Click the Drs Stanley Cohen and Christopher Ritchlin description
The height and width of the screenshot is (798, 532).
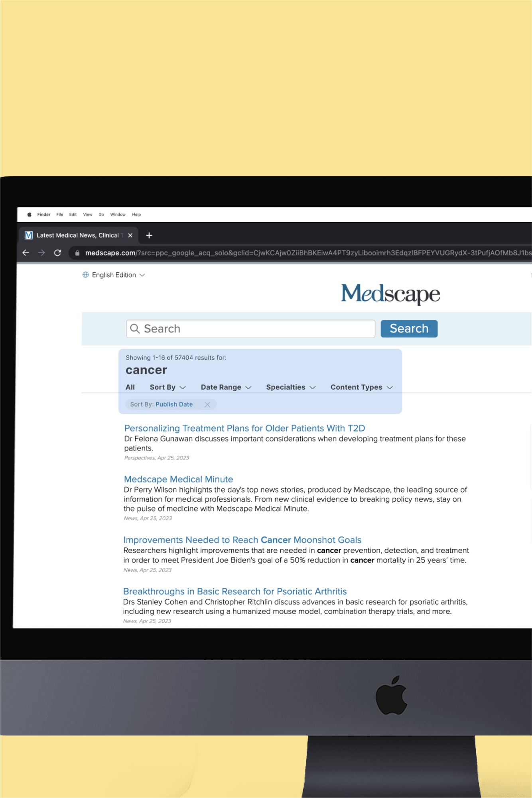pyautogui.click(x=295, y=607)
